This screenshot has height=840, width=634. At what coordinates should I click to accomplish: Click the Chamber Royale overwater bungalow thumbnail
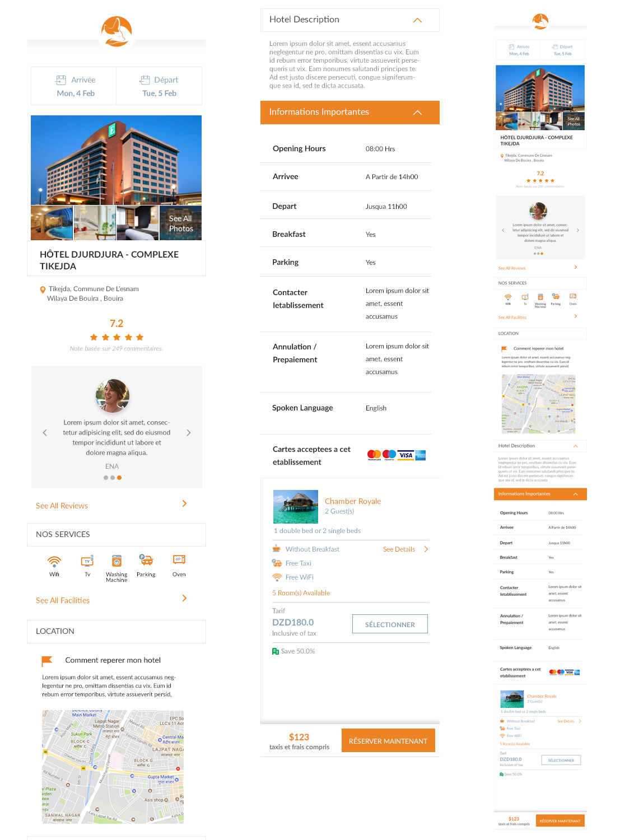point(296,507)
